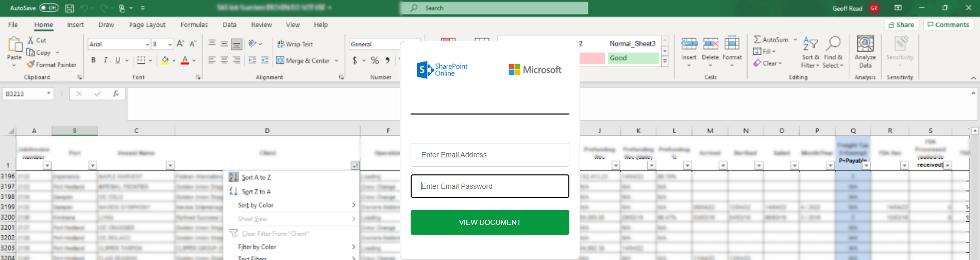
Task: Select the column C header
Action: 136,131
